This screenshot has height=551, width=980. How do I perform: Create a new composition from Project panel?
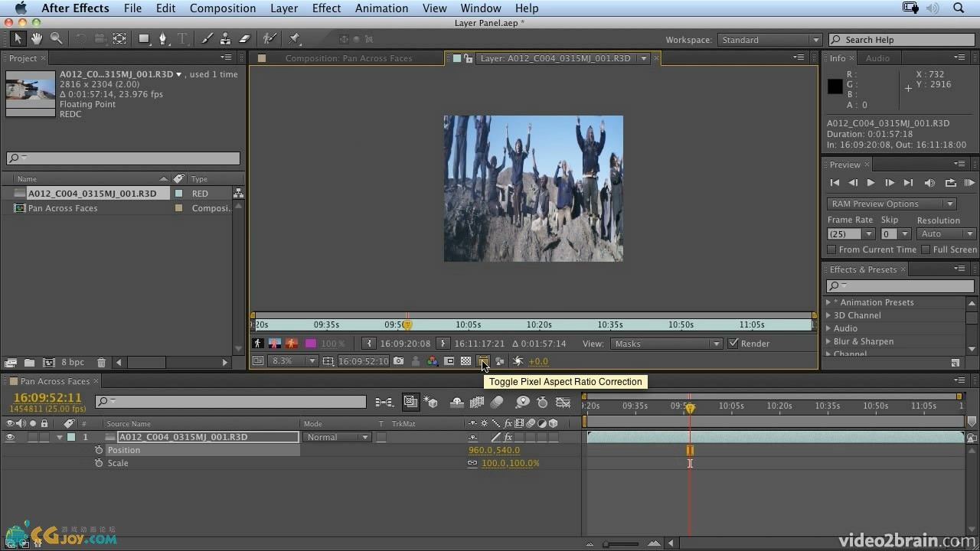(x=48, y=362)
